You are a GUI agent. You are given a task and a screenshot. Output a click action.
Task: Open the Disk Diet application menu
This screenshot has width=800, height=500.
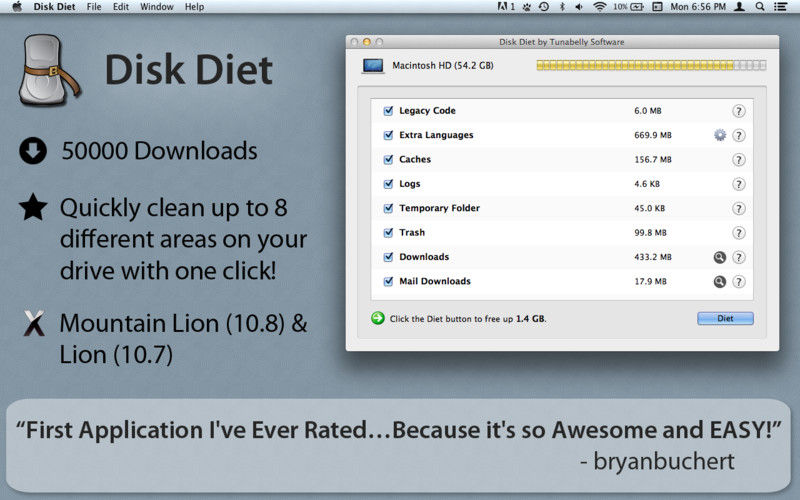54,7
